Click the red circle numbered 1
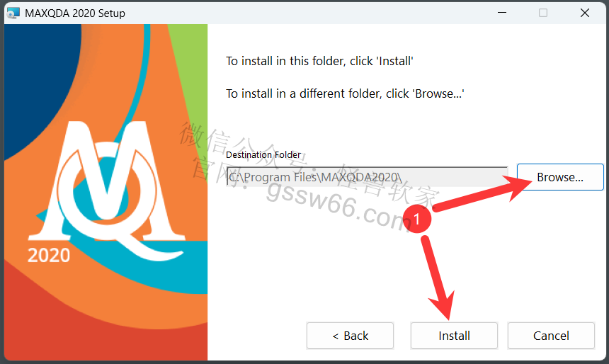The height and width of the screenshot is (364, 609). [417, 219]
